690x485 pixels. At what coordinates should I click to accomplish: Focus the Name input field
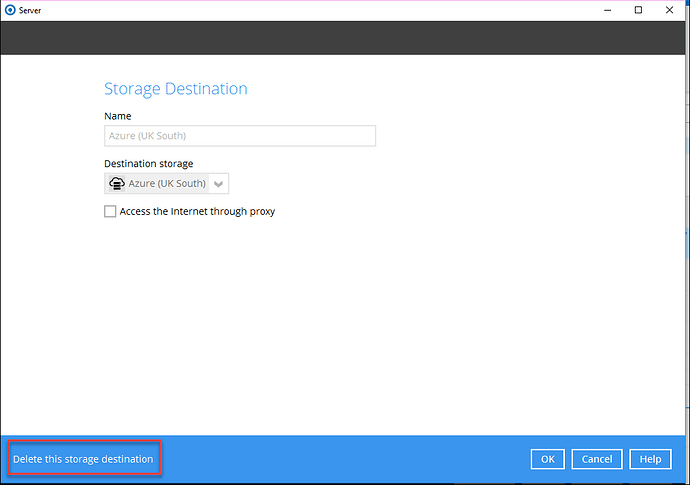tap(240, 136)
